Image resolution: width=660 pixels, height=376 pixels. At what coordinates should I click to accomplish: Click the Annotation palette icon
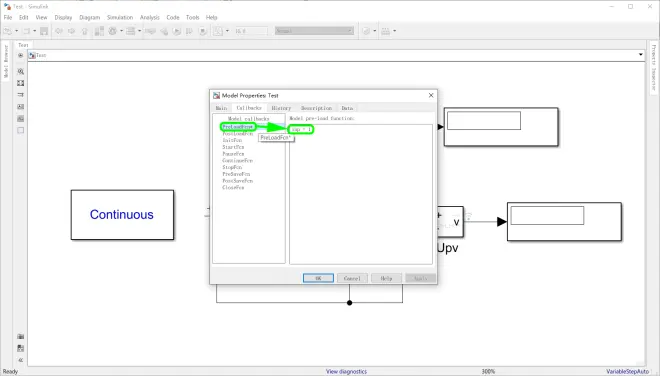point(20,107)
